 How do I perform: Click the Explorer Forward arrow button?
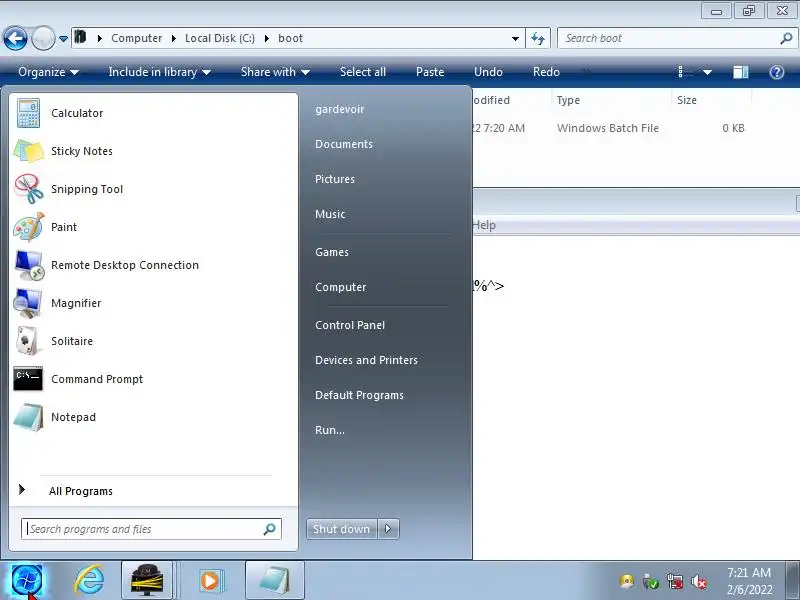tap(43, 38)
